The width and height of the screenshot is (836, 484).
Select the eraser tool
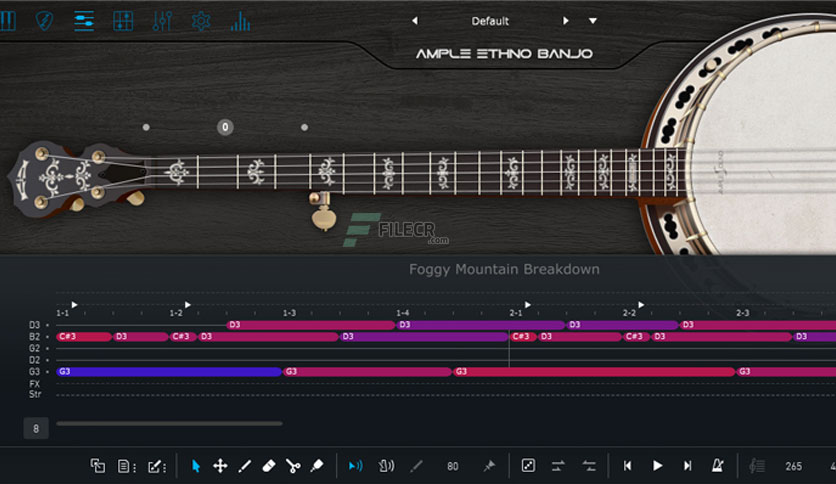click(x=269, y=466)
